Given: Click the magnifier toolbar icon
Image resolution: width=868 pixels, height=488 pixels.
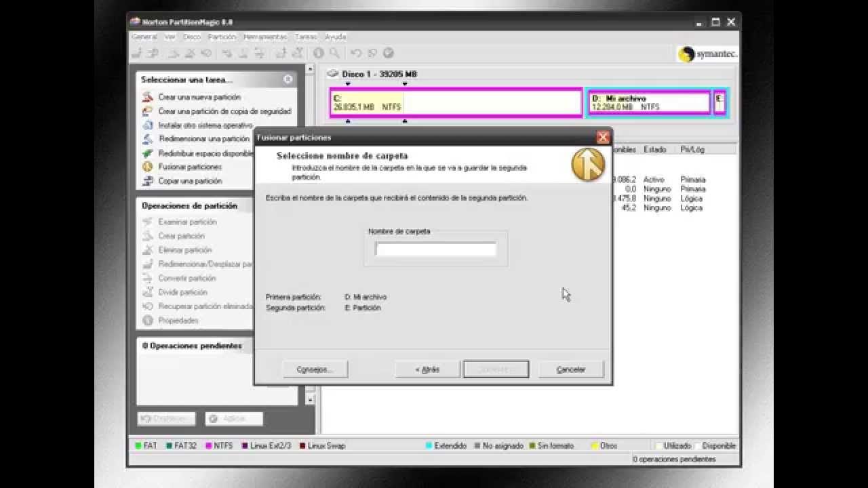Looking at the screenshot, I should pyautogui.click(x=334, y=53).
